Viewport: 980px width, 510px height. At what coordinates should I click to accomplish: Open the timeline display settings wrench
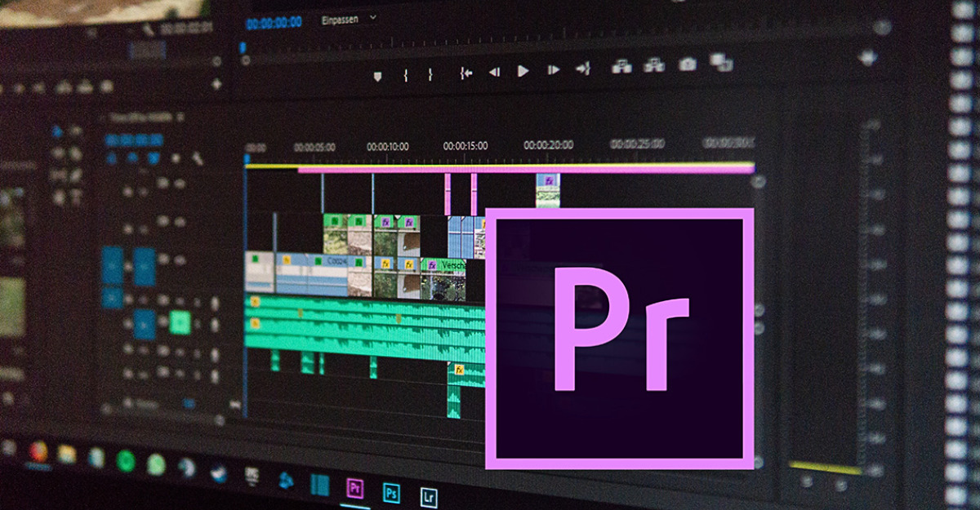pyautogui.click(x=197, y=157)
